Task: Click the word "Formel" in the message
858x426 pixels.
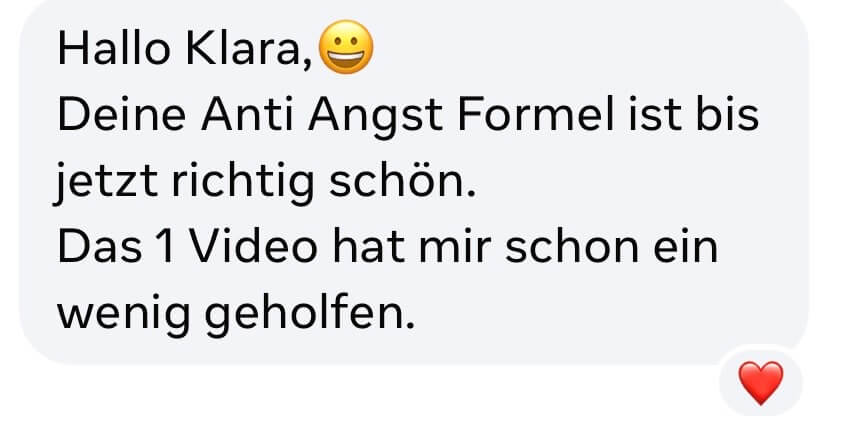Action: (x=536, y=115)
